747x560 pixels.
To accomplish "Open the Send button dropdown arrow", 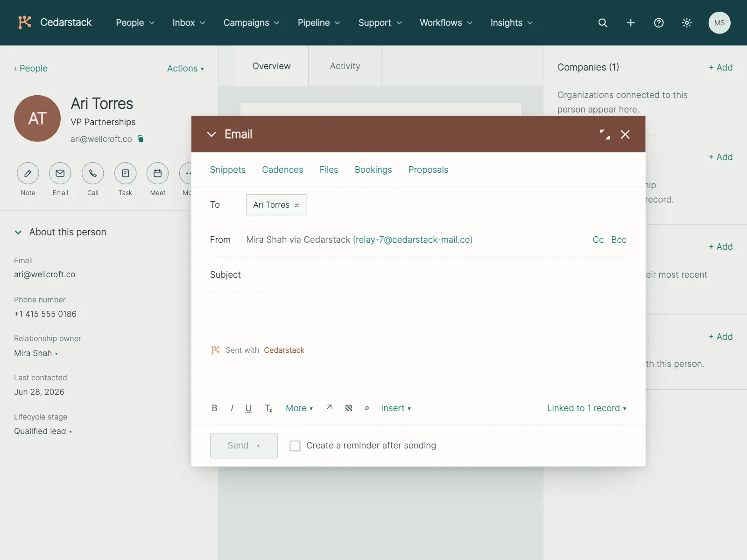I will [x=258, y=446].
